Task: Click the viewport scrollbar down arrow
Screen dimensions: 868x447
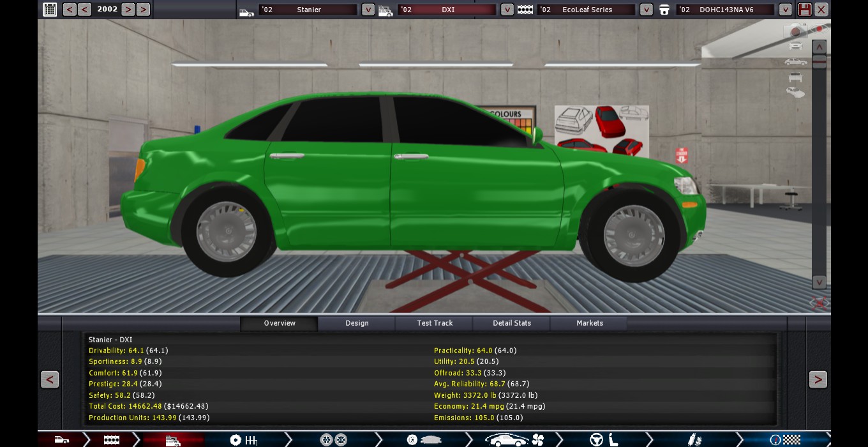Action: (819, 282)
